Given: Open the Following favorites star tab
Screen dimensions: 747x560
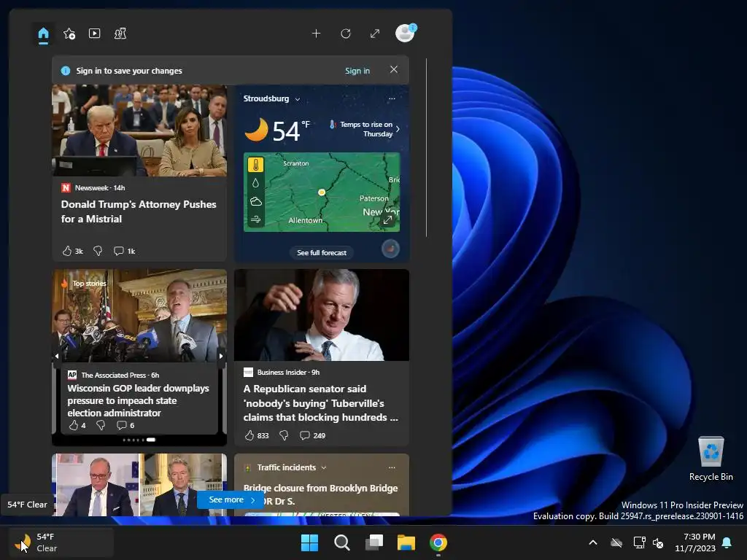Looking at the screenshot, I should [x=69, y=34].
